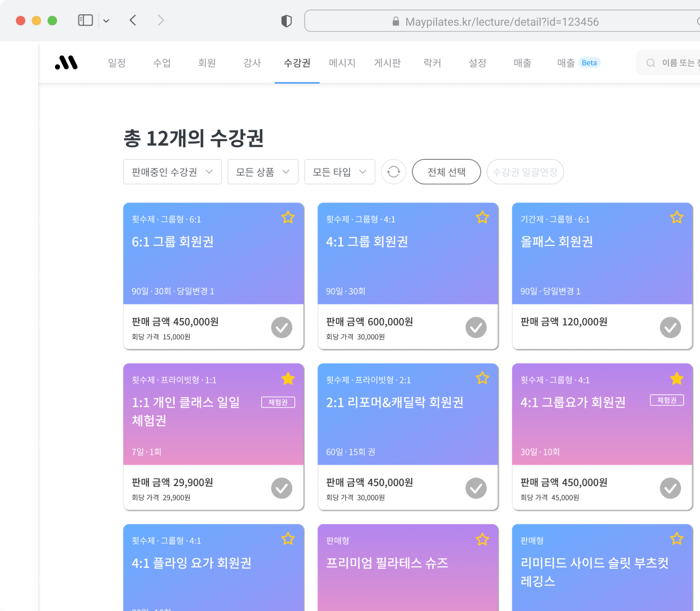Open the 판매중인 수강권 filter dropdown
The width and height of the screenshot is (700, 611).
pos(172,171)
